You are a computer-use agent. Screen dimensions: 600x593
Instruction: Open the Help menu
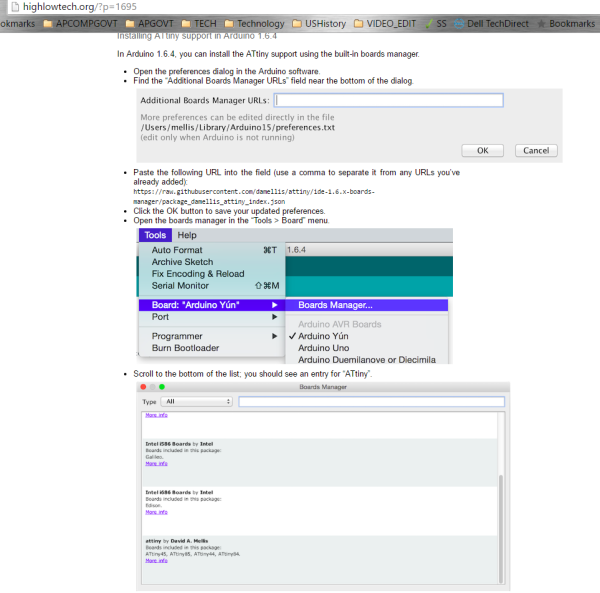187,235
